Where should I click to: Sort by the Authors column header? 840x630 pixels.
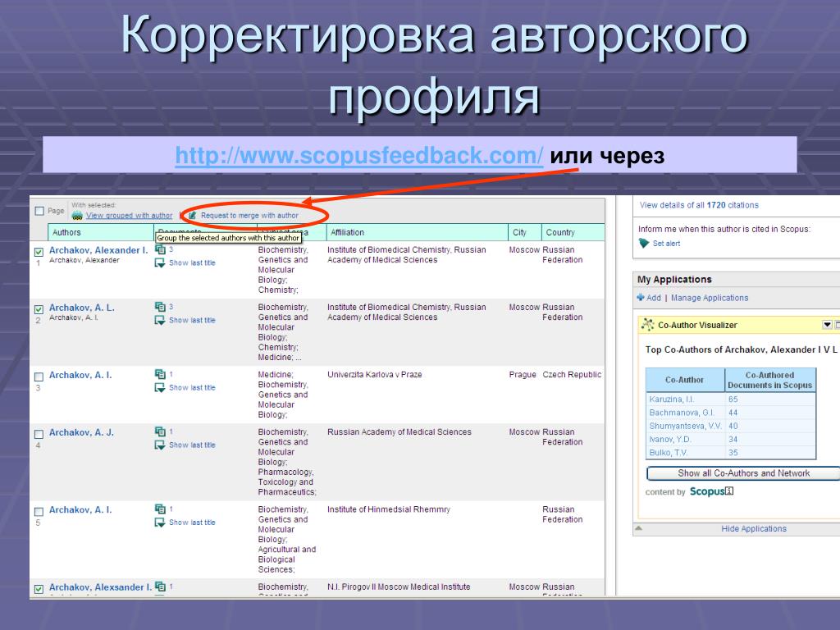101,232
